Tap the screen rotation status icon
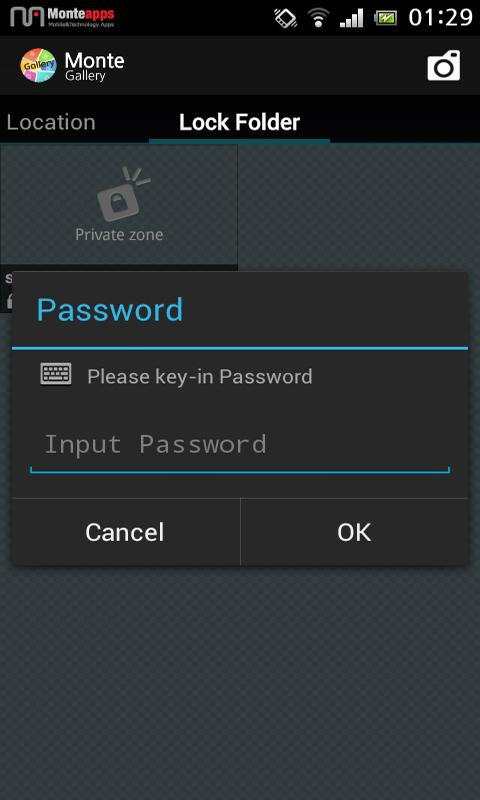Viewport: 480px width, 800px height. click(286, 18)
